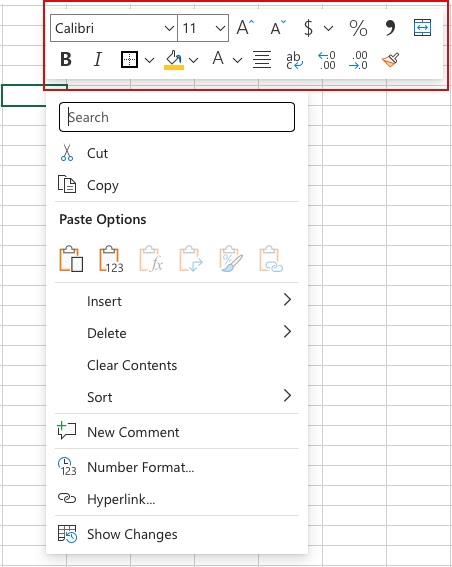Click the context menu Search field
452x567 pixels.
tap(177, 117)
